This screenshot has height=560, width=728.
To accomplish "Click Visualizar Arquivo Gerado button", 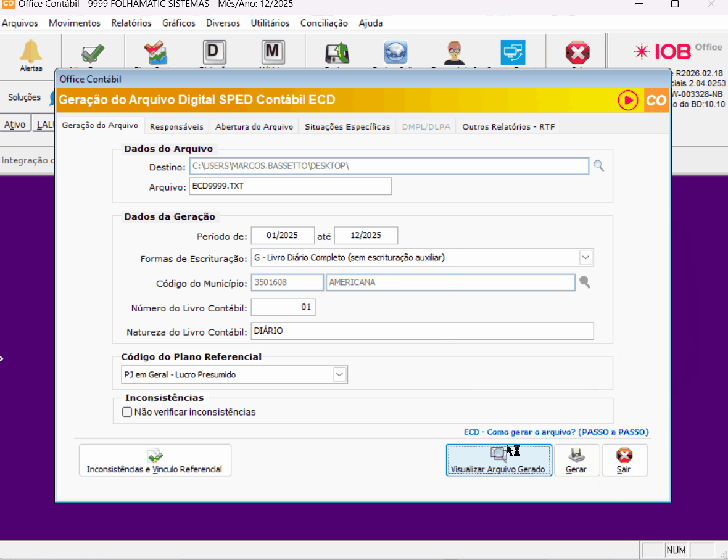I will tap(498, 460).
